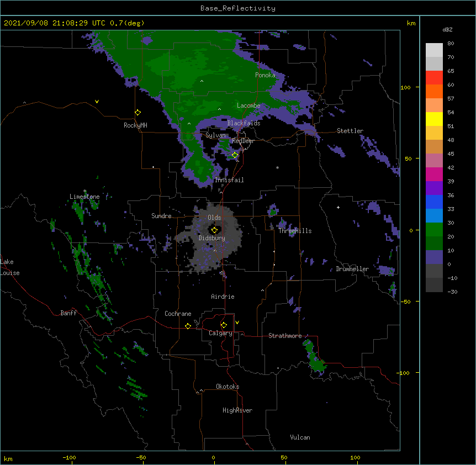Pick the bright green 20–30 dBZ legend swatch
The height and width of the screenshot is (465, 476).
(434, 230)
